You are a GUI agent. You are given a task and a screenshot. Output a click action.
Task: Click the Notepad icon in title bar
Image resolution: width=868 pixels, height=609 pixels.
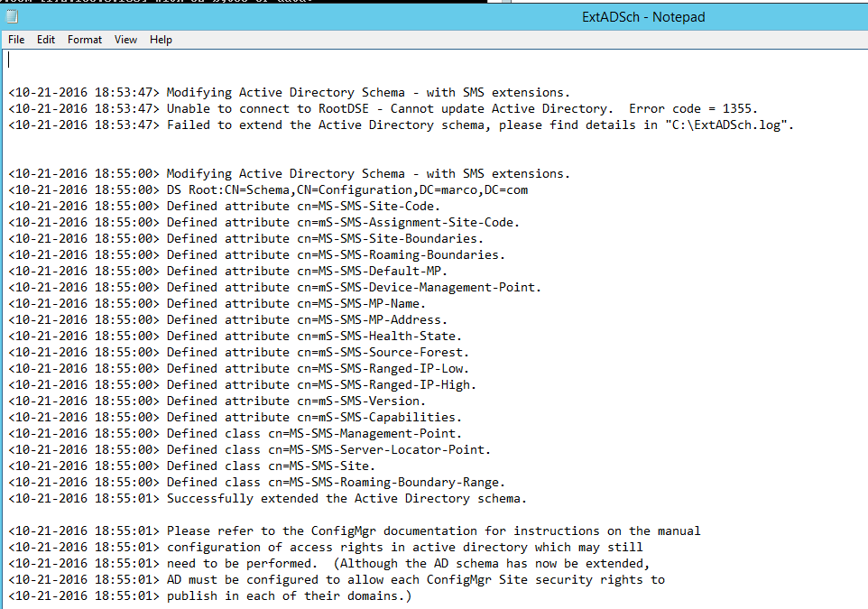(x=12, y=17)
